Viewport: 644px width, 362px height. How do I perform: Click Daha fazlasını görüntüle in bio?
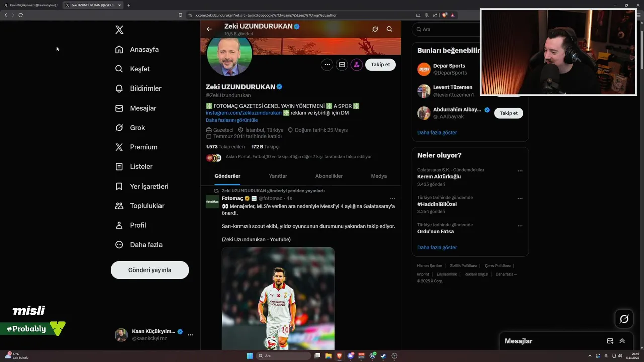coord(231,120)
